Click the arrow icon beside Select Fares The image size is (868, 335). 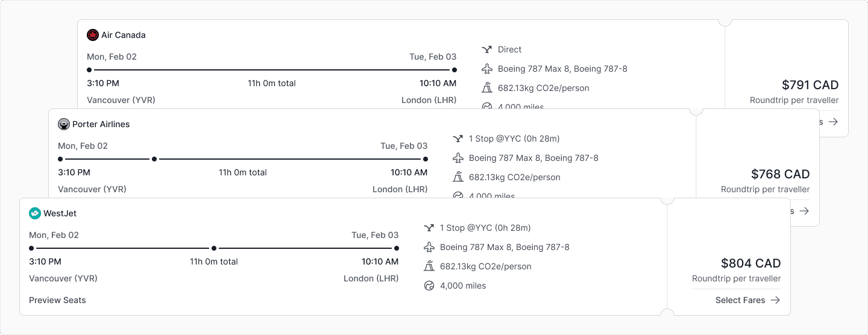pos(775,300)
